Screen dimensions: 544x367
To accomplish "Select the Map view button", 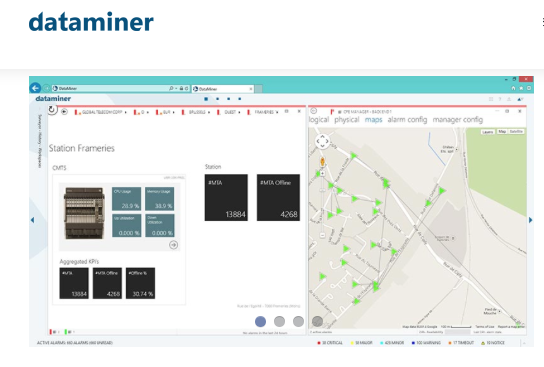I will pos(502,132).
